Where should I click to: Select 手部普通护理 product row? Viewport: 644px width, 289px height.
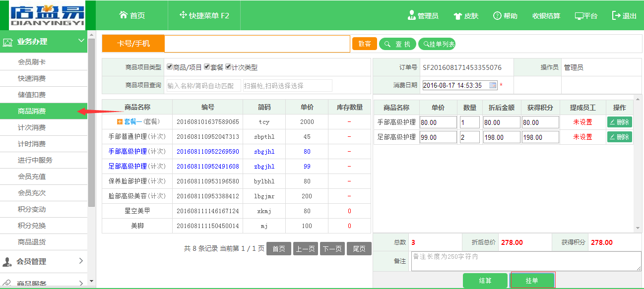click(x=236, y=137)
